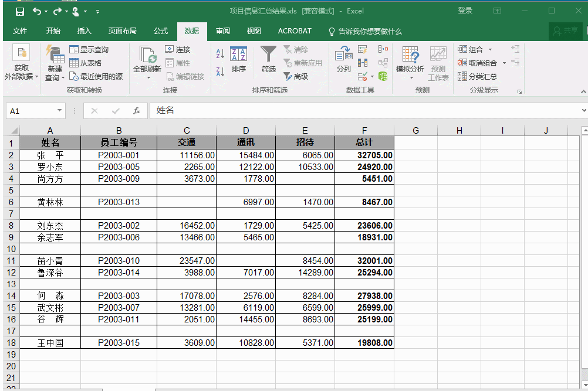Click Sign in (登录)
The height and width of the screenshot is (391, 588).
pyautogui.click(x=465, y=11)
